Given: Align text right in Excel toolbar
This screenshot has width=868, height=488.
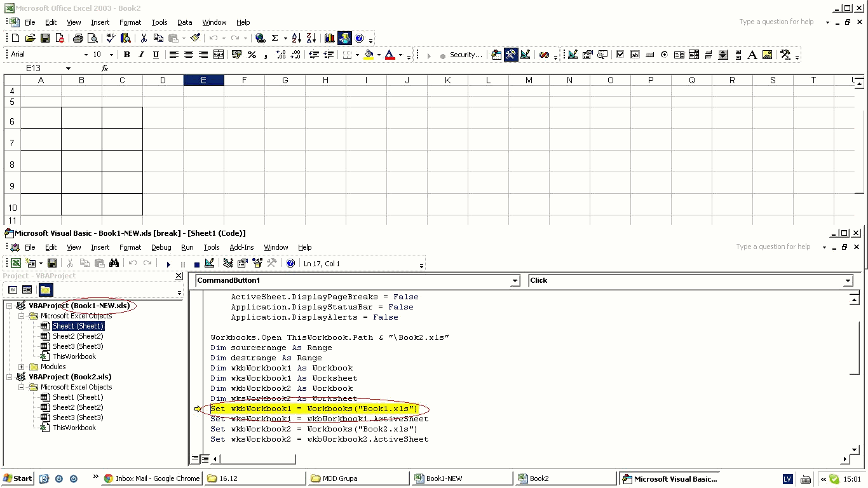Looking at the screenshot, I should tap(203, 55).
